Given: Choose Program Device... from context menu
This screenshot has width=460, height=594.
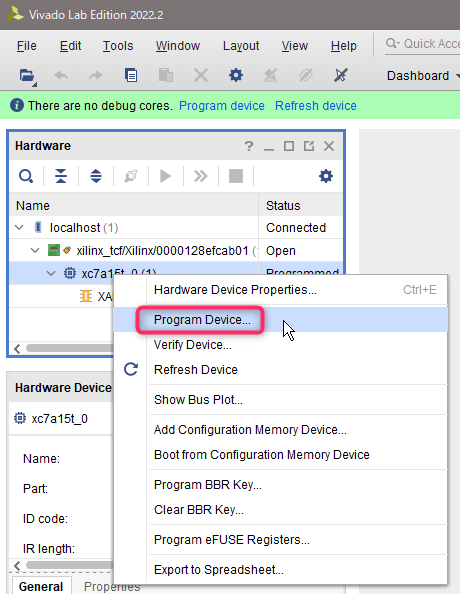Looking at the screenshot, I should click(x=280, y=320).
